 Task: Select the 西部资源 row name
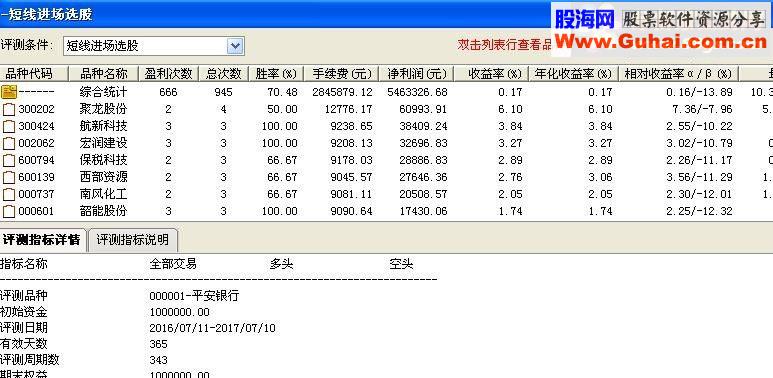click(x=104, y=177)
